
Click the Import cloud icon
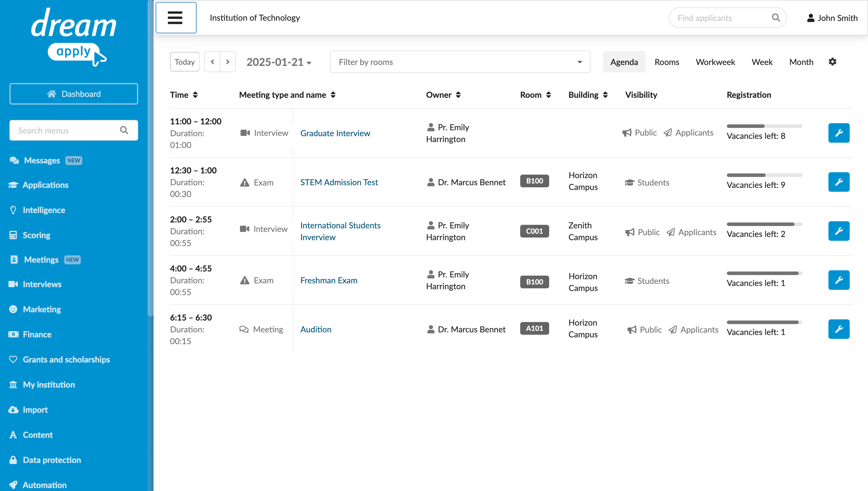coord(13,410)
